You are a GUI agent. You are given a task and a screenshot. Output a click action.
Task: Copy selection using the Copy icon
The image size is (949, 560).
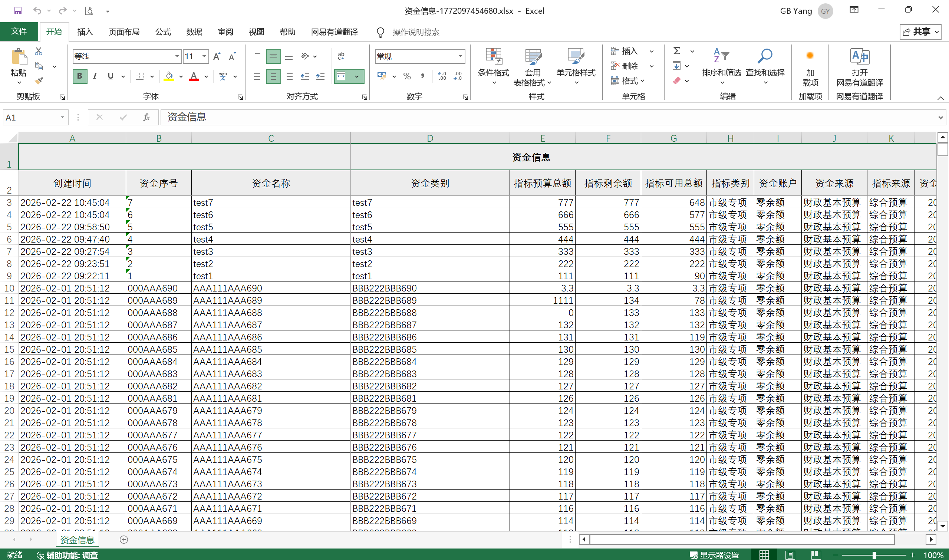(x=39, y=66)
